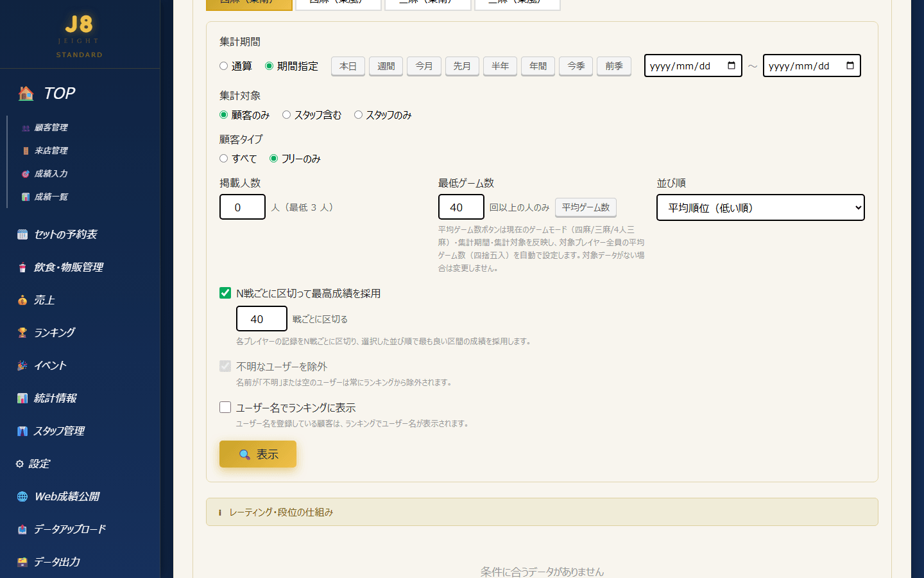Click the 平均ゲーム数 button
This screenshot has height=578, width=924.
click(586, 207)
